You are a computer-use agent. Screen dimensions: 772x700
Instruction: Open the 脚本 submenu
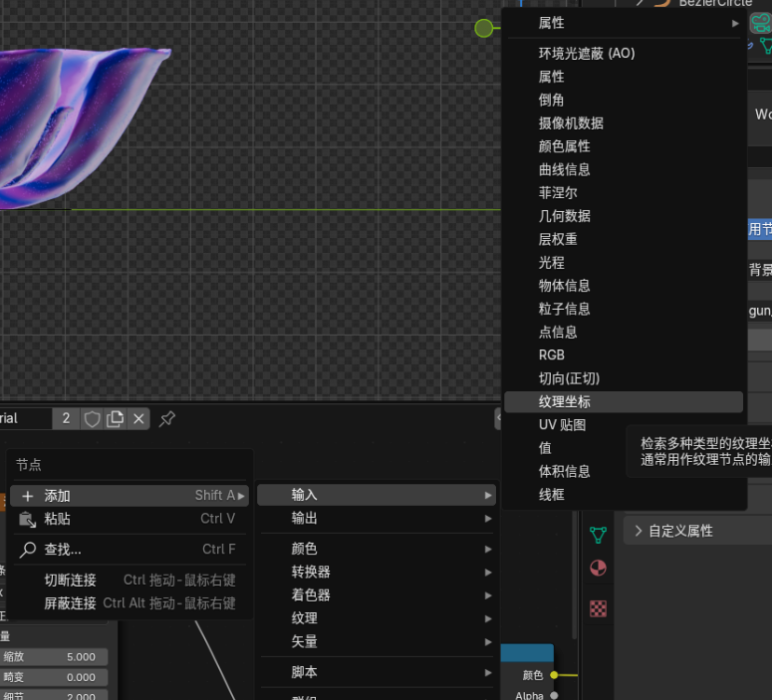coord(377,672)
